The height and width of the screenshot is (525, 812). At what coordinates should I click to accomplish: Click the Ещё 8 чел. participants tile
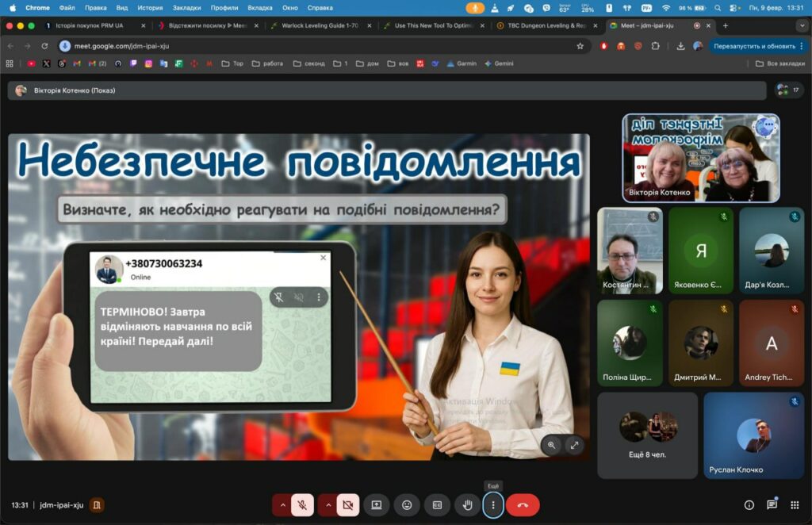(647, 435)
